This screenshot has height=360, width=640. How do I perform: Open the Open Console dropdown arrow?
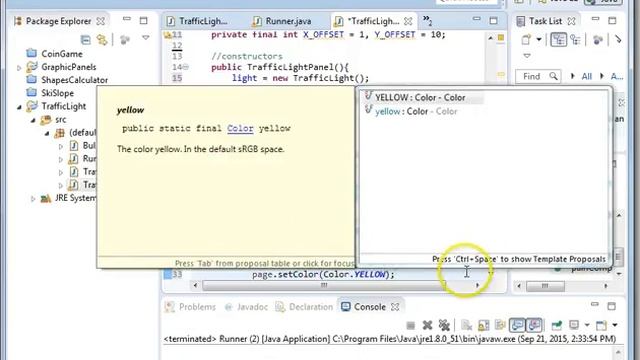pos(615,325)
